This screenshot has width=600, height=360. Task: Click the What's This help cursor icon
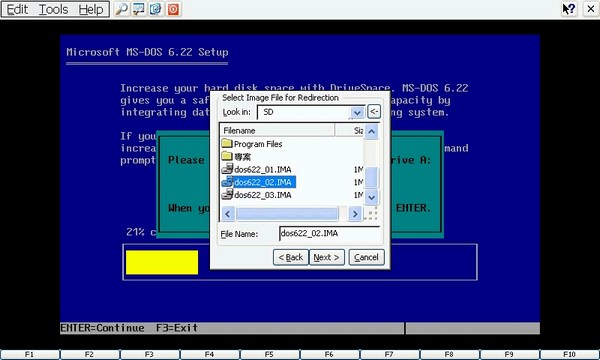point(569,9)
